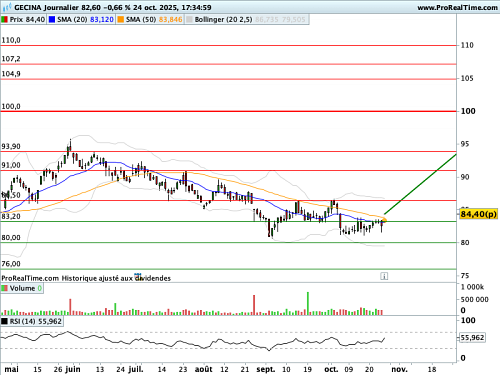Click the 500 000 volume scale label
Viewport: 500px width, 375px height.
(x=474, y=299)
